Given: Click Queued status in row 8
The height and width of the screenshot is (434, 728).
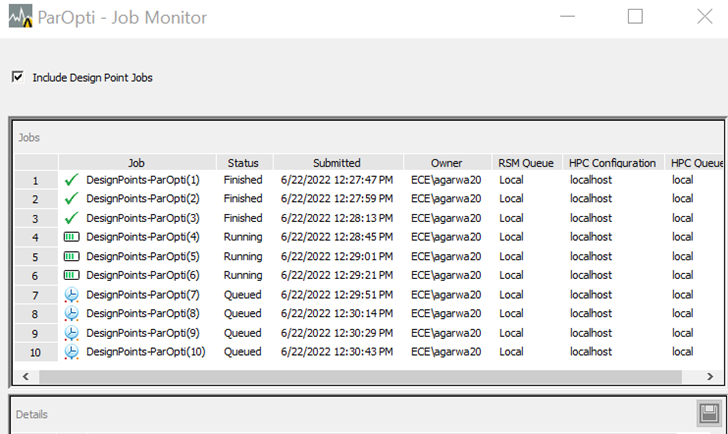Looking at the screenshot, I should (242, 314).
